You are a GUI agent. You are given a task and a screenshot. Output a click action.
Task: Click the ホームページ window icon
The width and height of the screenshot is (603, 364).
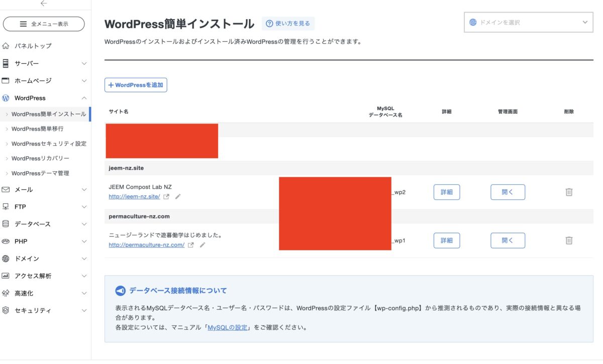(x=6, y=80)
